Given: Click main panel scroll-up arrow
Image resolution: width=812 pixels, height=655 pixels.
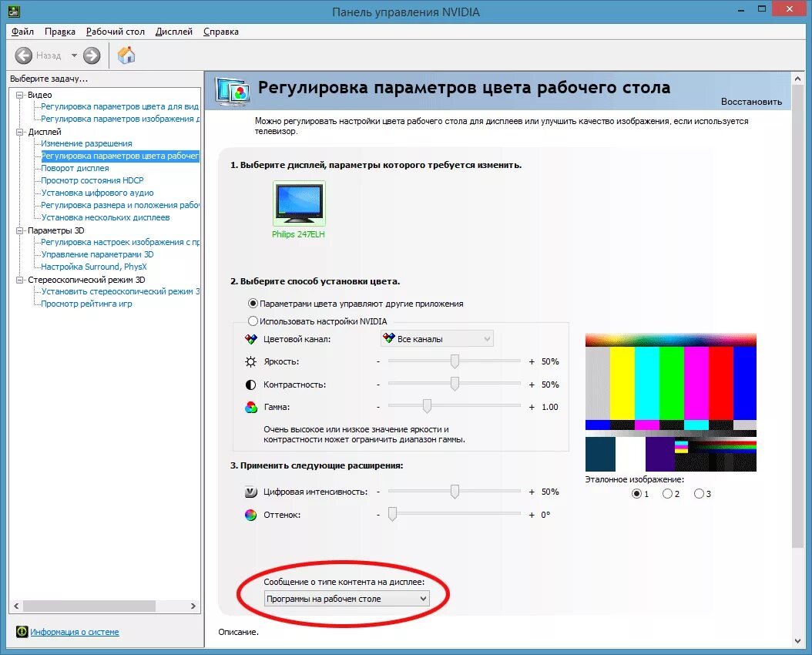Looking at the screenshot, I should [797, 79].
